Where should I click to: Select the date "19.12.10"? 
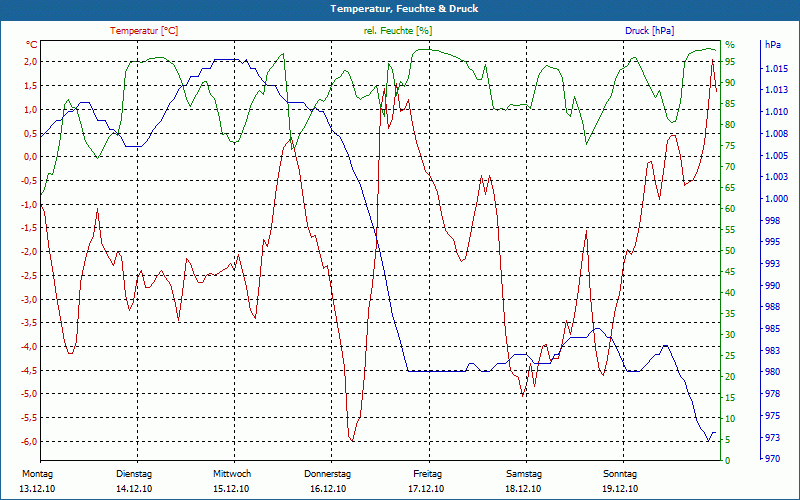click(x=620, y=489)
